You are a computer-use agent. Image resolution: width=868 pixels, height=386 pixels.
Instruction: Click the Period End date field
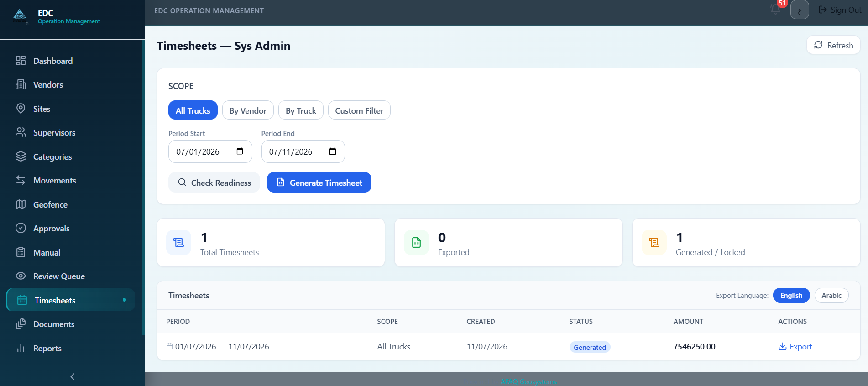pyautogui.click(x=303, y=151)
